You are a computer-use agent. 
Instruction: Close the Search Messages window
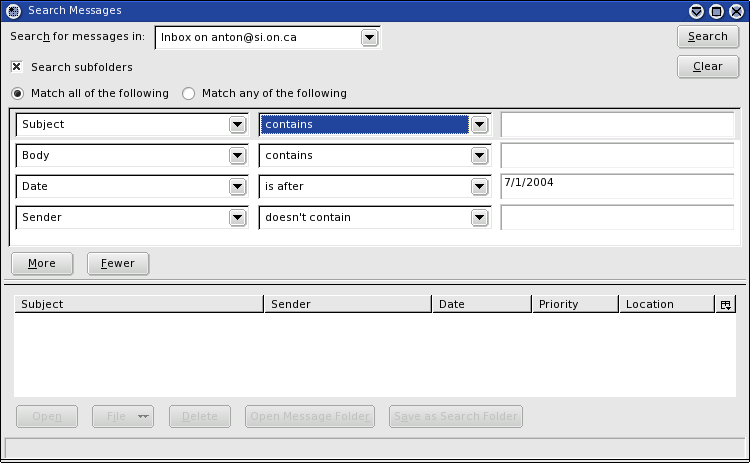[737, 11]
